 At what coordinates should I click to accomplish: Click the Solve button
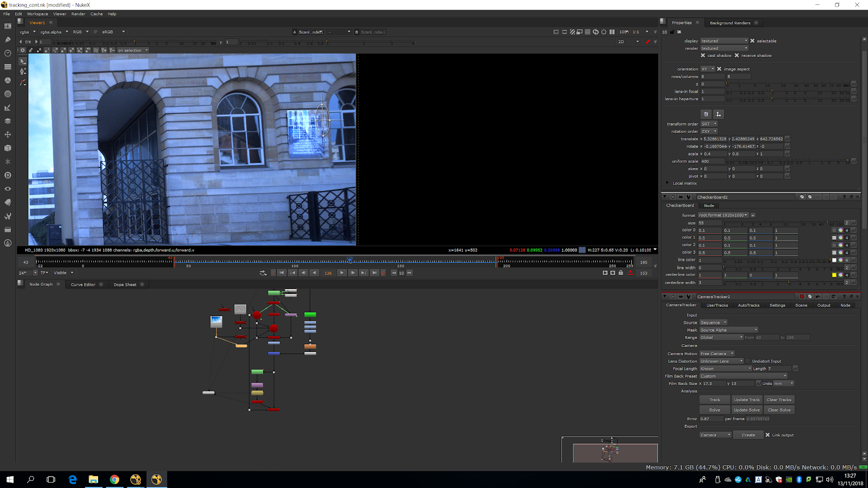(x=714, y=410)
